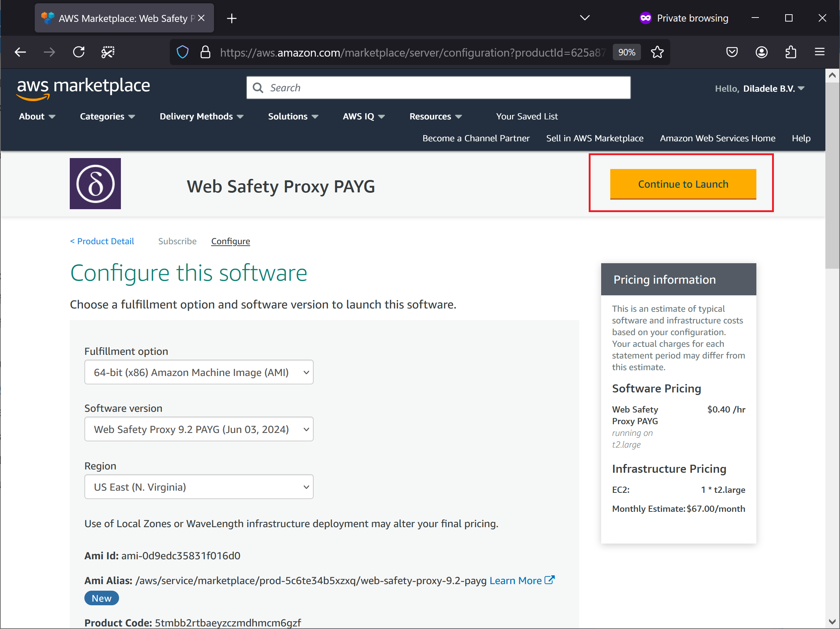Reload the current page
Screen dimensions: 840x629
coord(79,52)
